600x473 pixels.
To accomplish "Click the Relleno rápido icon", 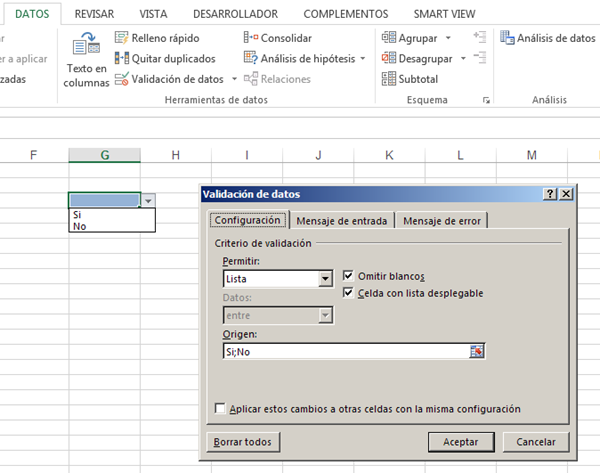I will pyautogui.click(x=122, y=38).
